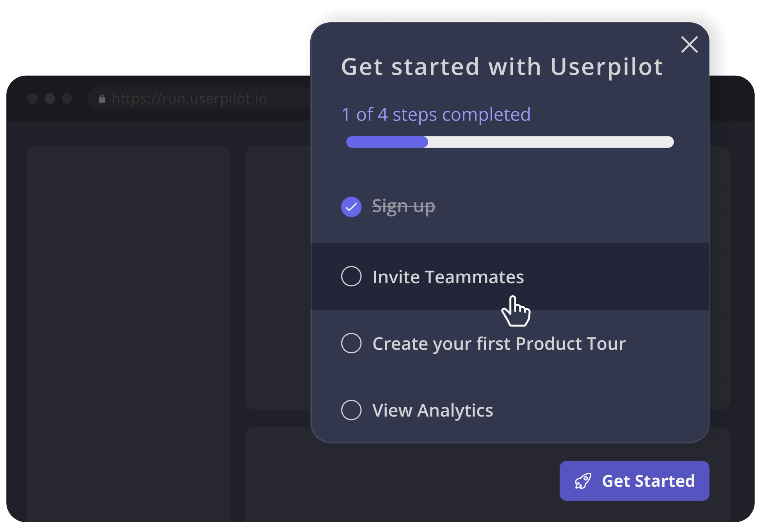This screenshot has height=532, width=761.
Task: Click the yellow browser window dot
Action: pyautogui.click(x=50, y=99)
